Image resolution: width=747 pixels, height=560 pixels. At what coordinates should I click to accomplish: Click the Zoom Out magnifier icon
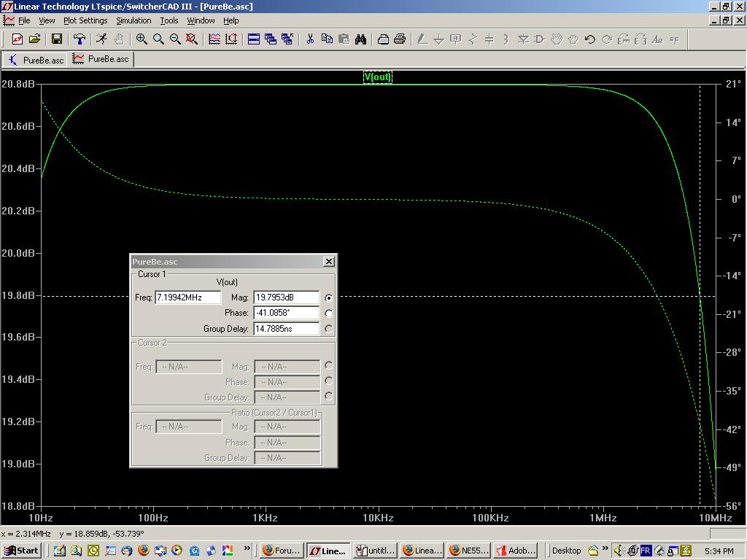pos(175,39)
